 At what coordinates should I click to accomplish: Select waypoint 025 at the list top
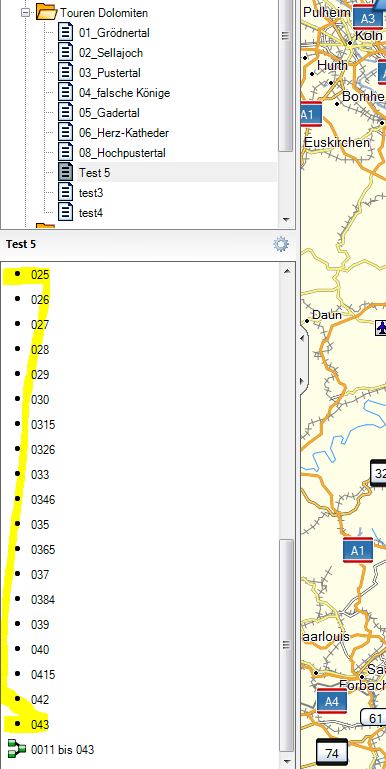pos(40,275)
